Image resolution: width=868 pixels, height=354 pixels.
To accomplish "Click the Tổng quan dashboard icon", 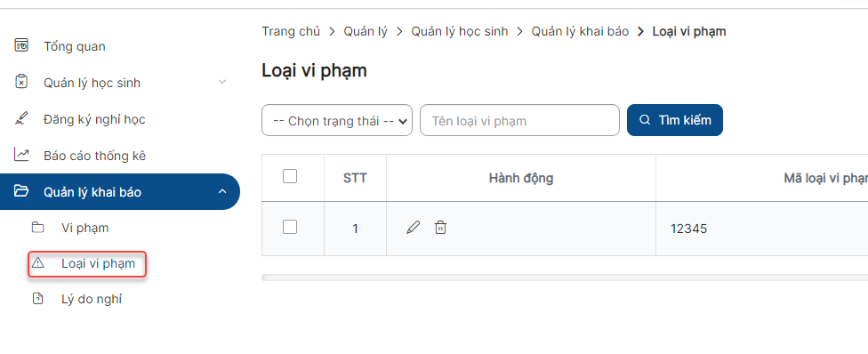I will (x=21, y=45).
